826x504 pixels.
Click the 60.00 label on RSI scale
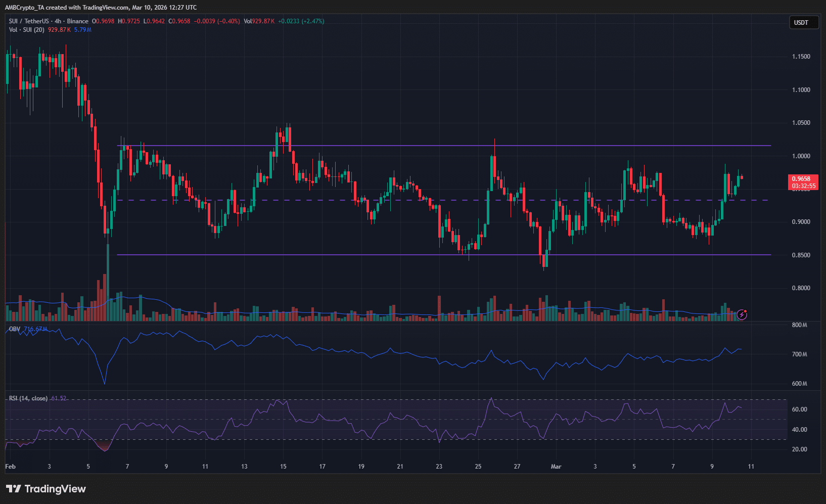(799, 409)
